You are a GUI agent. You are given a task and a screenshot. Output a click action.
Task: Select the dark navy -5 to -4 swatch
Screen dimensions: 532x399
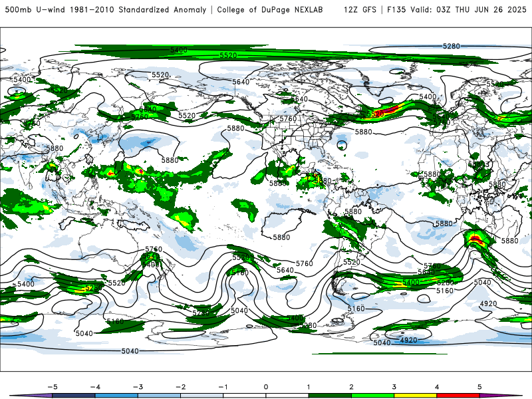[x=74, y=396]
